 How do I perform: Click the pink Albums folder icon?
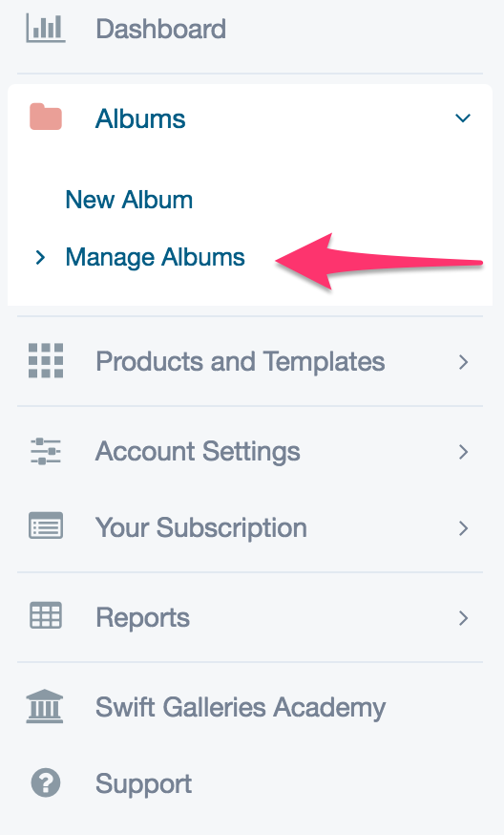(46, 118)
